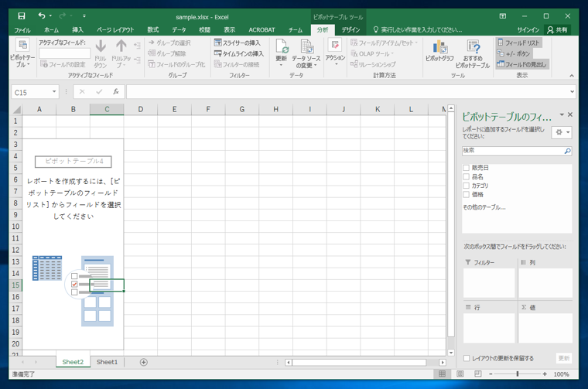The height and width of the screenshot is (389, 588).
Task: Switch to the Home (ホーム) tab
Action: point(51,30)
